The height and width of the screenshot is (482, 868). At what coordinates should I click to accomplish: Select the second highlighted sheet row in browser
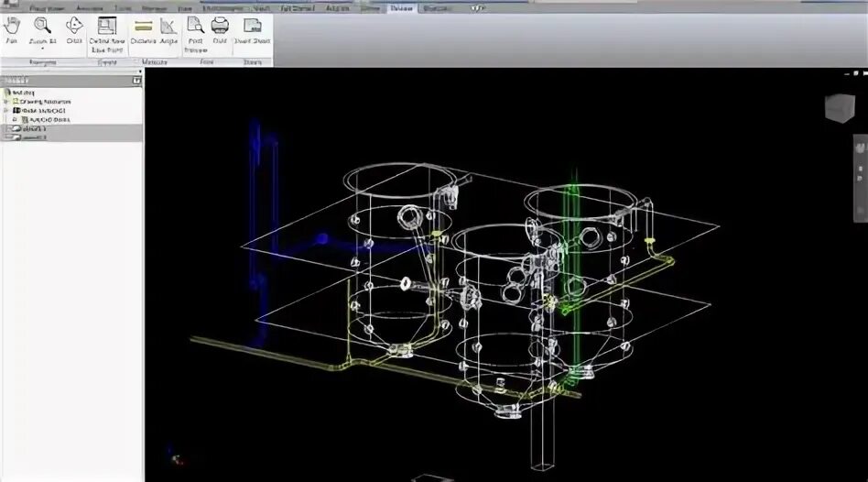[71, 137]
